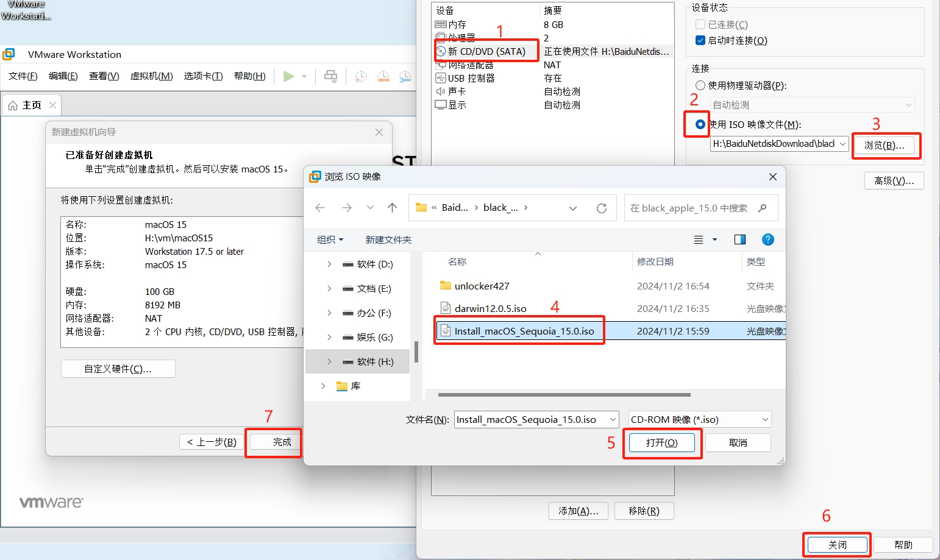Click the darwin12.0.5.iso disc image icon
The width and height of the screenshot is (940, 560).
[x=446, y=308]
